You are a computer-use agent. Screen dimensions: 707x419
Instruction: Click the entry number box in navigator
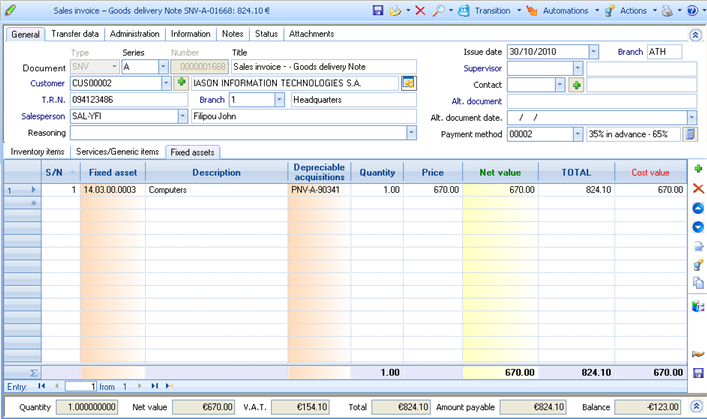tap(81, 387)
